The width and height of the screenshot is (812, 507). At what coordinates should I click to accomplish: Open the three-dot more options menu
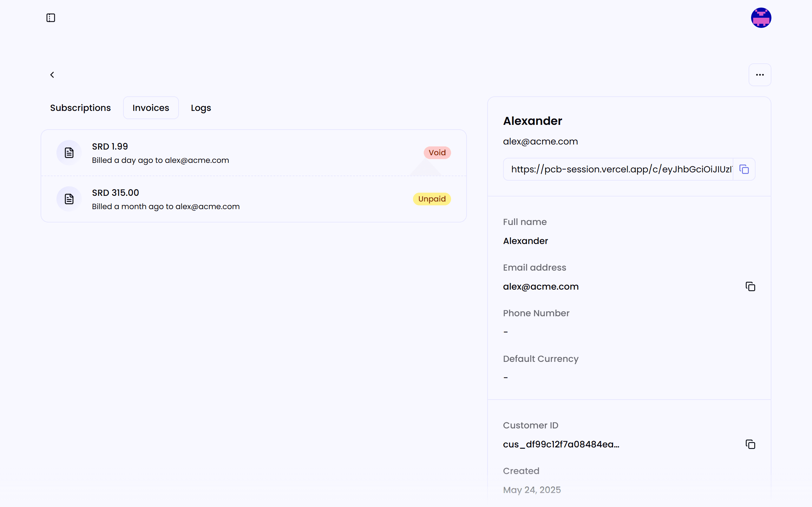pos(760,75)
